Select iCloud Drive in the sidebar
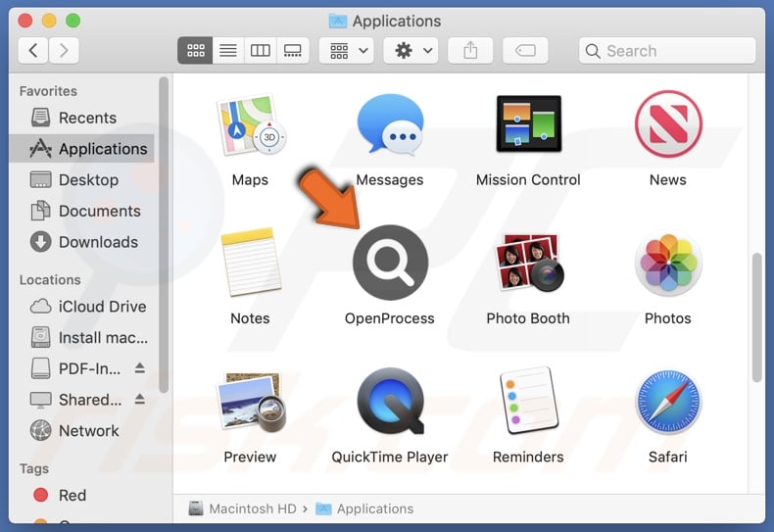Image resolution: width=774 pixels, height=532 pixels. [81, 307]
